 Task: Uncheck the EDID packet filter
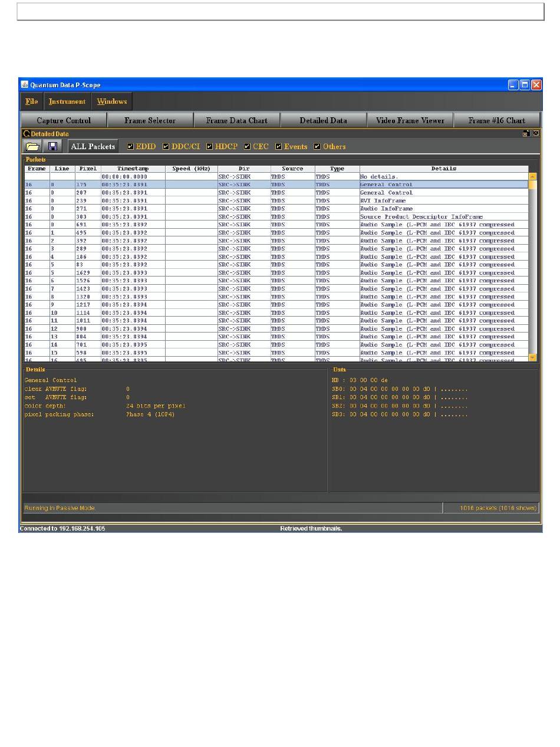[x=130, y=146]
